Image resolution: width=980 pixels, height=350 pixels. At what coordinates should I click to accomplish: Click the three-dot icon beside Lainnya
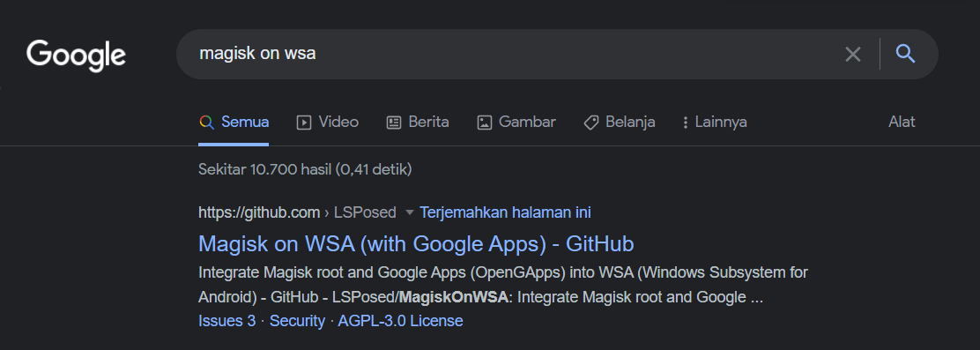pyautogui.click(x=686, y=123)
